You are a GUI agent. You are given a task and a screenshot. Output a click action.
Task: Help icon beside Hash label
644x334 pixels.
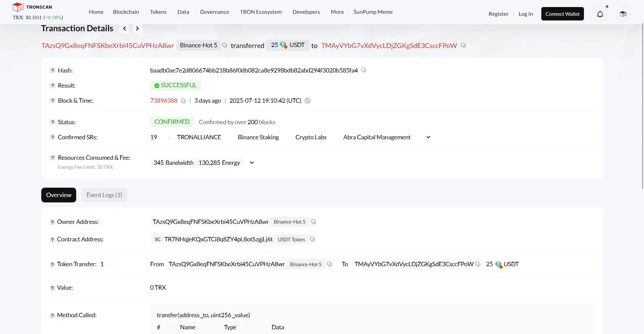(x=52, y=70)
